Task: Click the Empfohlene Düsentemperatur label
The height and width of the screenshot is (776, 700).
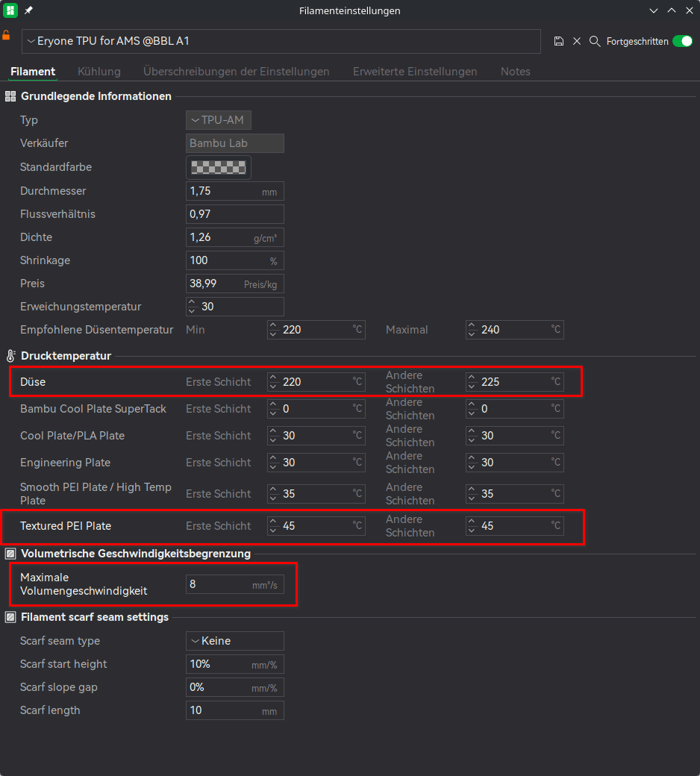Action: (96, 330)
